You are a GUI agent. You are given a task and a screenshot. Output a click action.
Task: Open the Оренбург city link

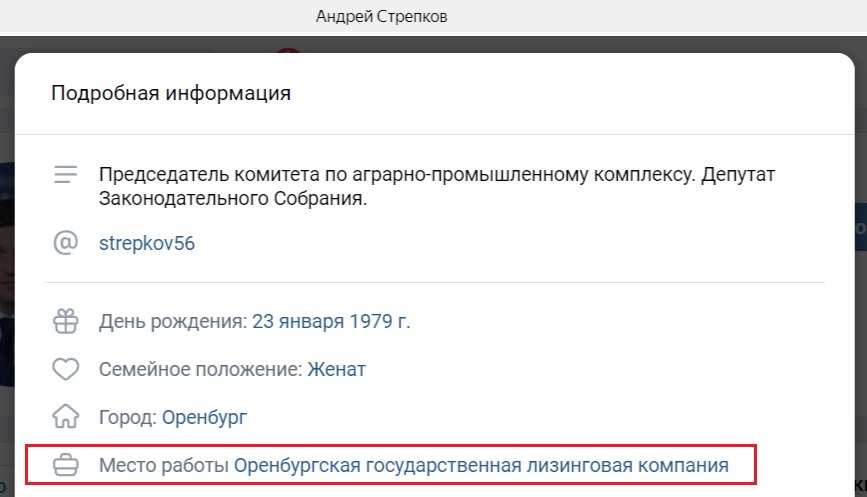[x=204, y=417]
